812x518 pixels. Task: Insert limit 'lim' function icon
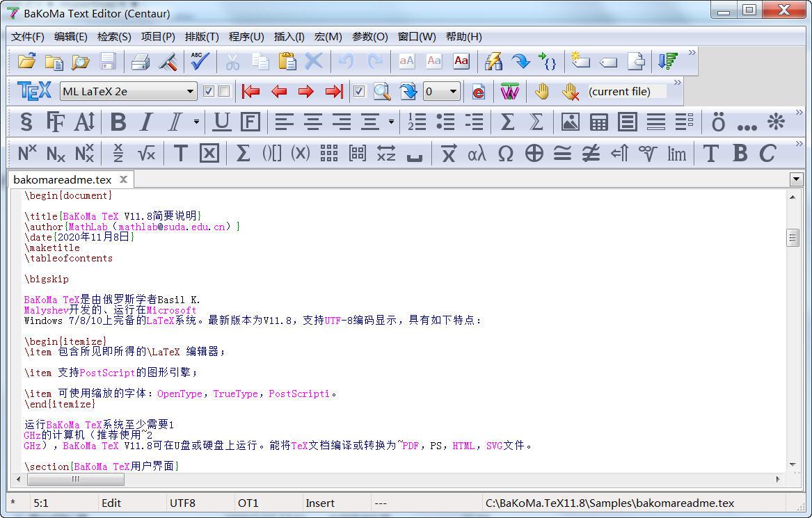[x=676, y=153]
